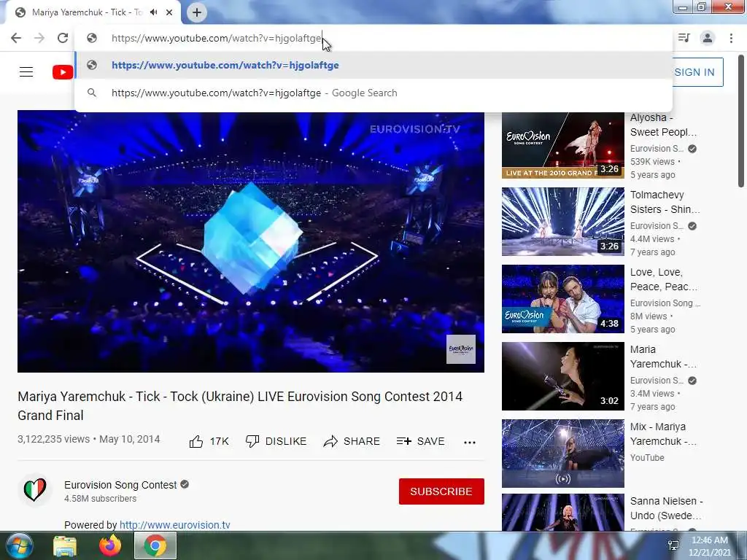Save the video to a playlist

click(x=421, y=441)
